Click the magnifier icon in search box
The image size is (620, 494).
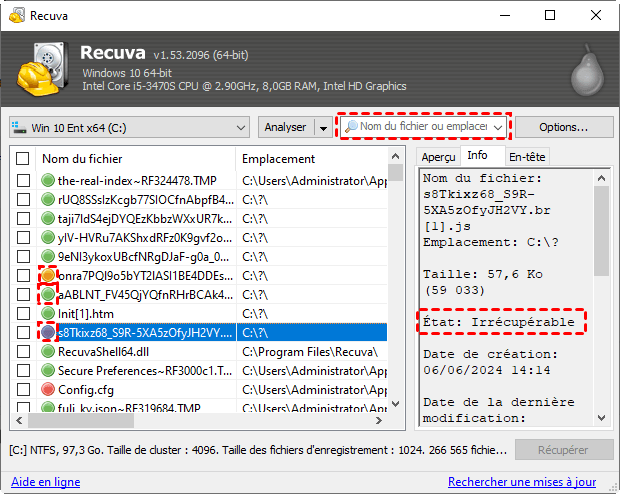tap(351, 127)
